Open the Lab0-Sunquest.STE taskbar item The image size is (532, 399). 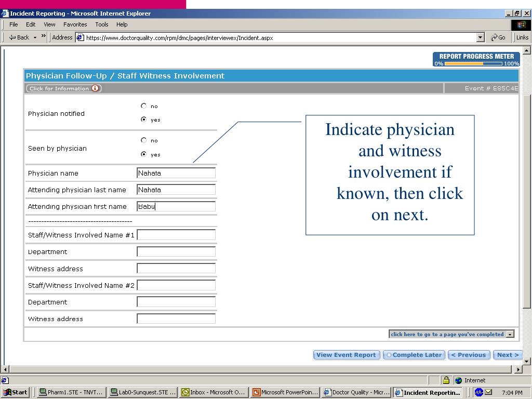coord(143,393)
